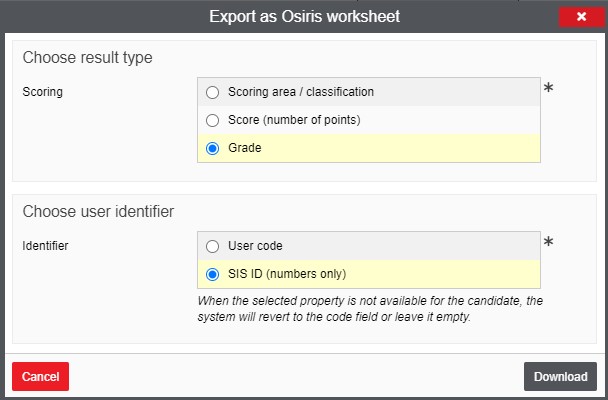
Task: Select the Grade radio button
Action: (212, 148)
